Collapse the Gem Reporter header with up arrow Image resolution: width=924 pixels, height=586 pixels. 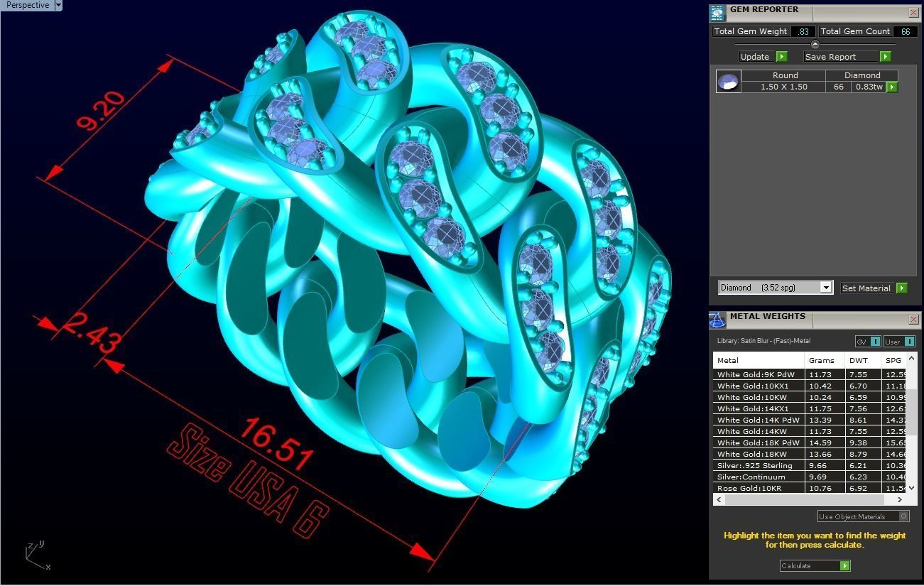coord(815,44)
